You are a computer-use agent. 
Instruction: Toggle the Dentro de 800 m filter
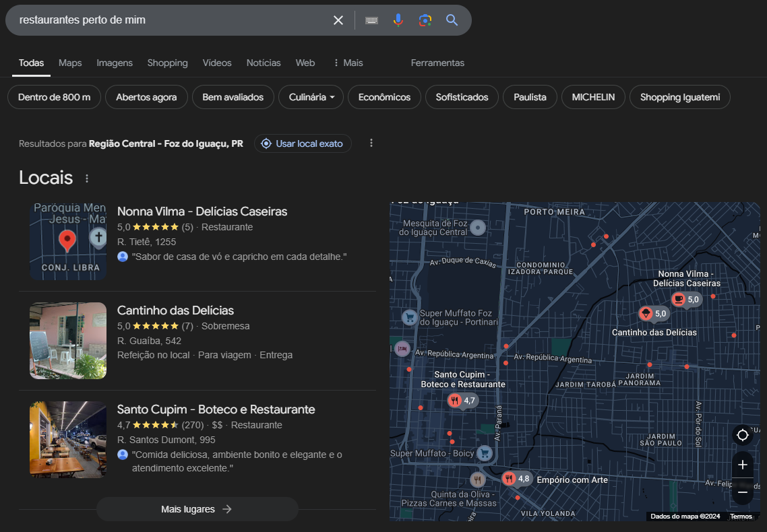coord(55,97)
